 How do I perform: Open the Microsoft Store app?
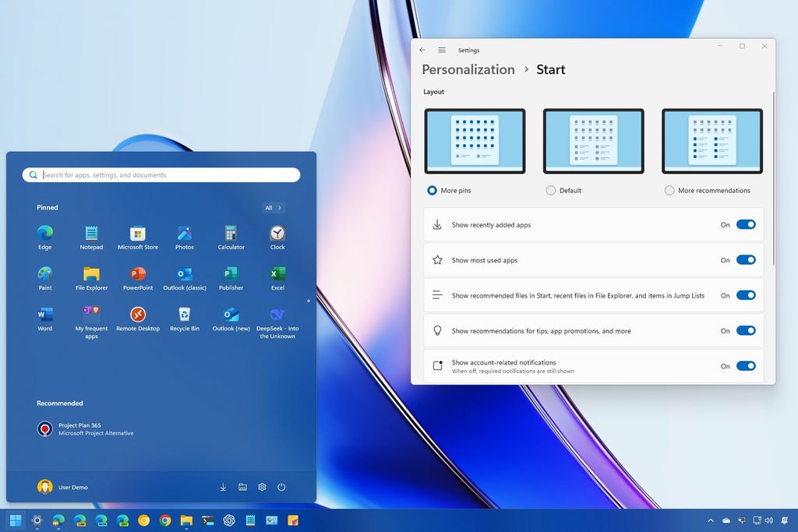pyautogui.click(x=138, y=232)
